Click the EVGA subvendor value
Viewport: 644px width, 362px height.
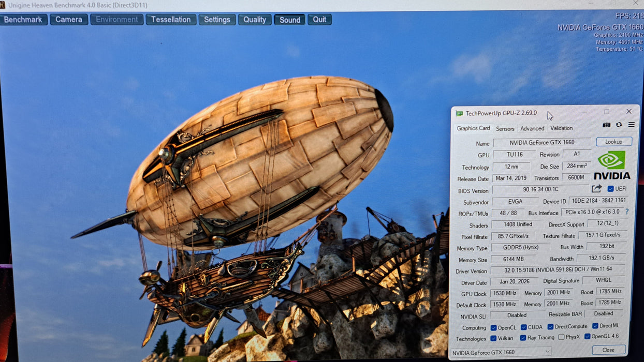click(515, 201)
